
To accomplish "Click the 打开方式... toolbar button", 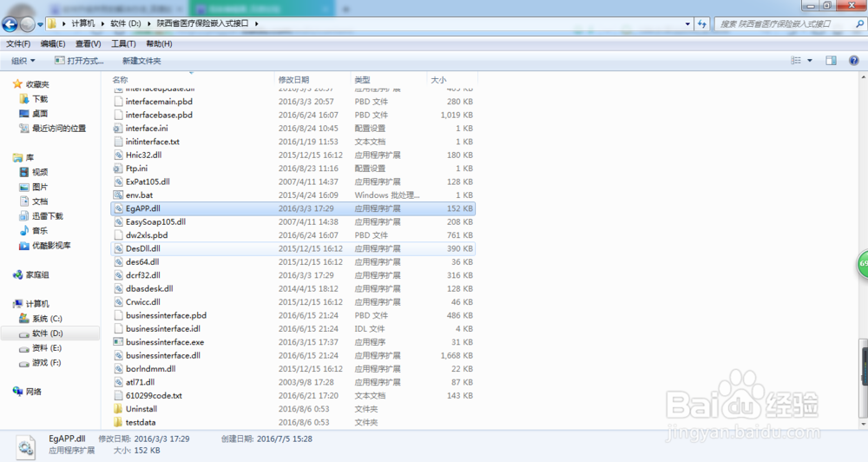I will [79, 61].
